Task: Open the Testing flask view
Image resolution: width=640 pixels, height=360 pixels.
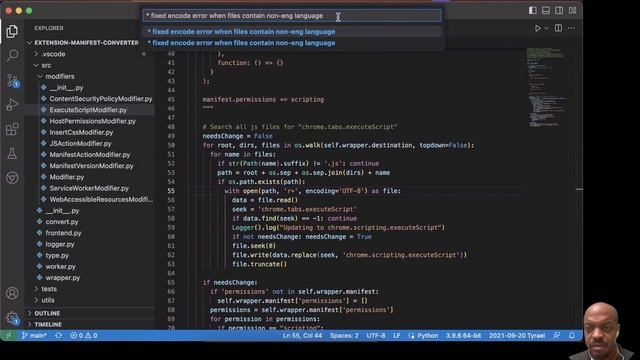Action: pyautogui.click(x=12, y=153)
